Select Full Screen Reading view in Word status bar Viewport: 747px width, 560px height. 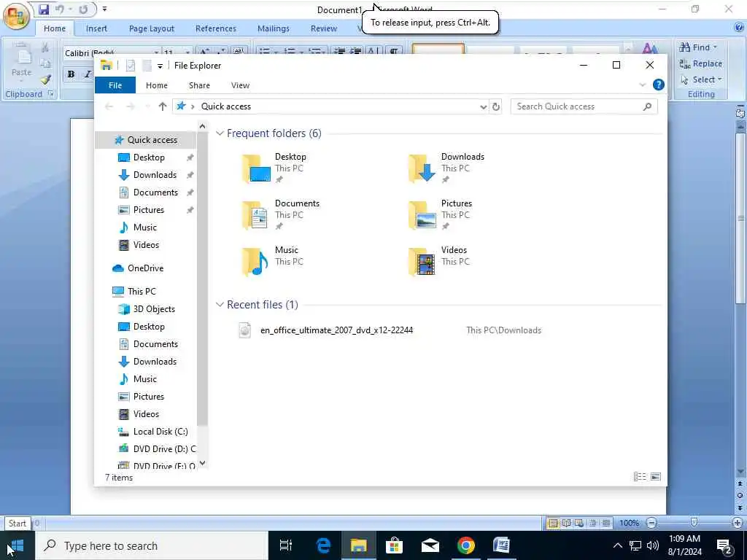[566, 523]
